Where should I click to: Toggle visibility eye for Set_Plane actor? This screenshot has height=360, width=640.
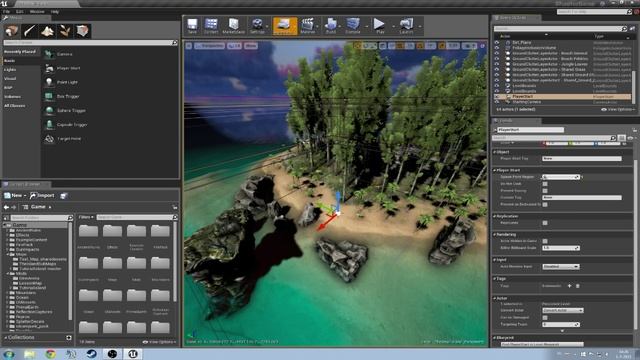[x=497, y=42]
